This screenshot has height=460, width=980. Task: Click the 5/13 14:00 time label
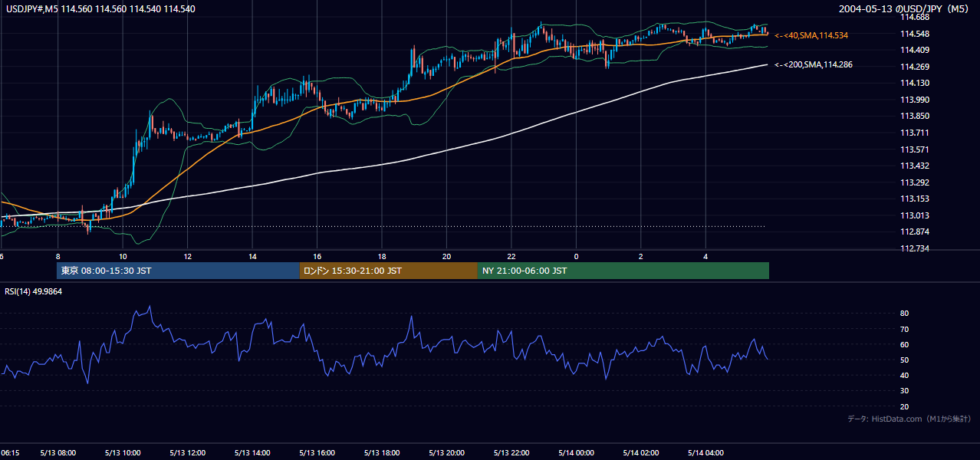click(252, 453)
